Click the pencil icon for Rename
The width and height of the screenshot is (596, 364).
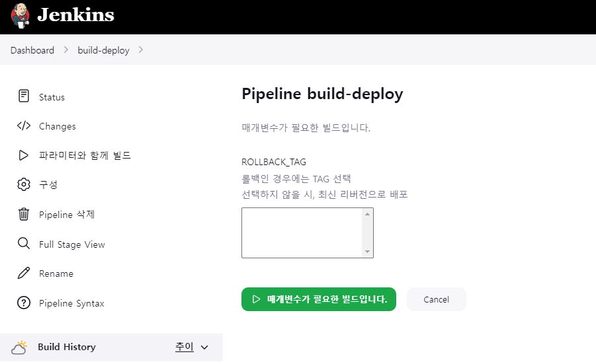pos(24,273)
